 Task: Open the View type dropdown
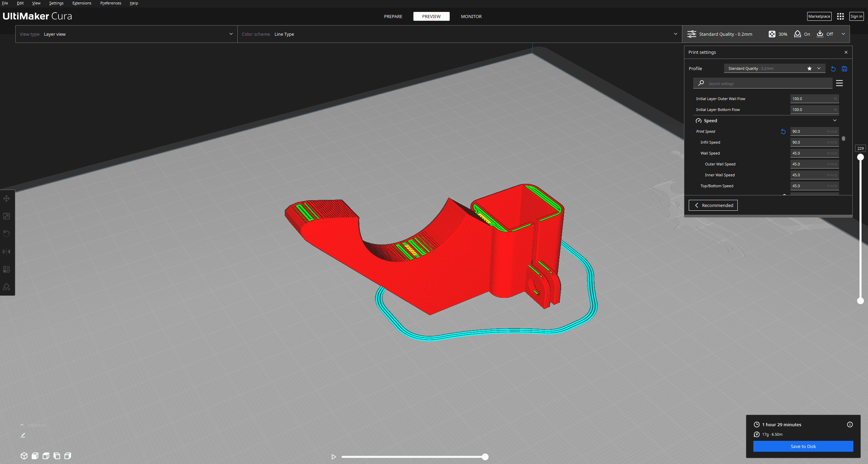point(126,34)
